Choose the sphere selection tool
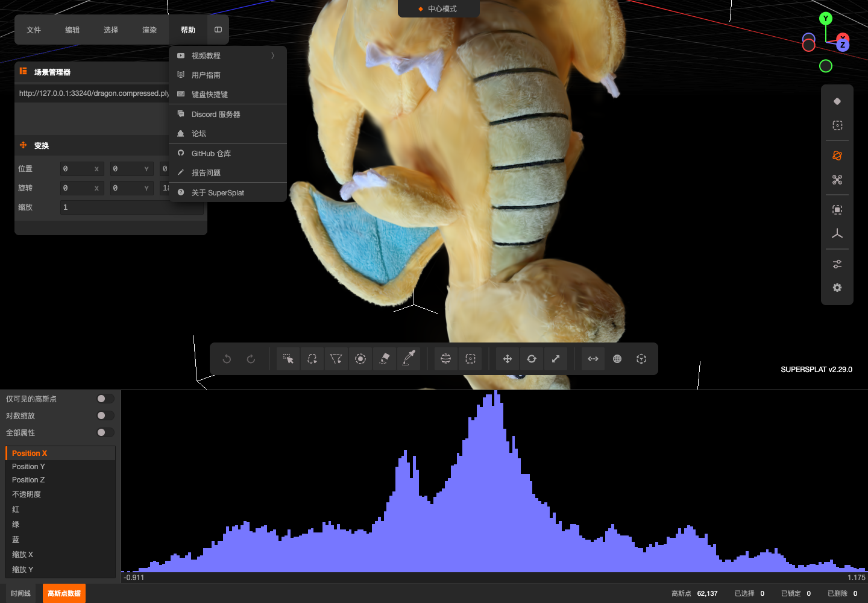The height and width of the screenshot is (603, 868). tap(445, 359)
